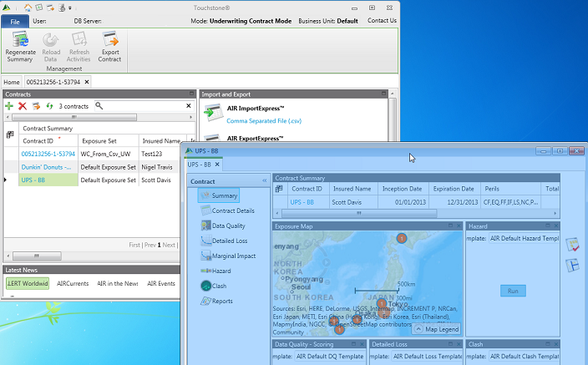The height and width of the screenshot is (365, 588).
Task: Select Detailed Loss in the Contract sidebar
Action: click(x=229, y=241)
